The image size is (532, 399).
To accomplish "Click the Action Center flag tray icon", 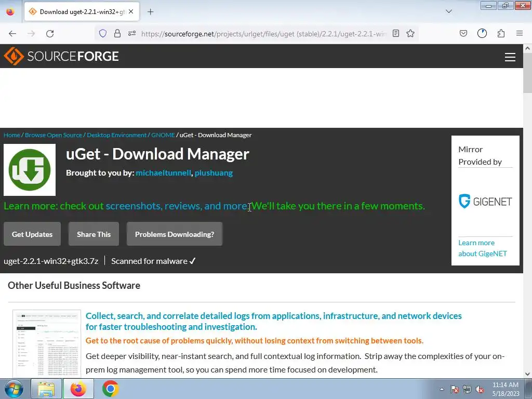I will (x=455, y=389).
